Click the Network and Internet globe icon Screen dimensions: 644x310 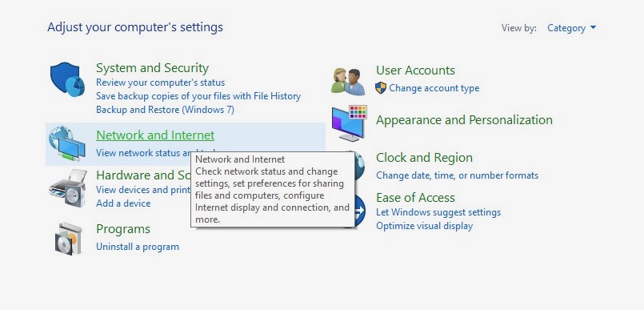[67, 143]
